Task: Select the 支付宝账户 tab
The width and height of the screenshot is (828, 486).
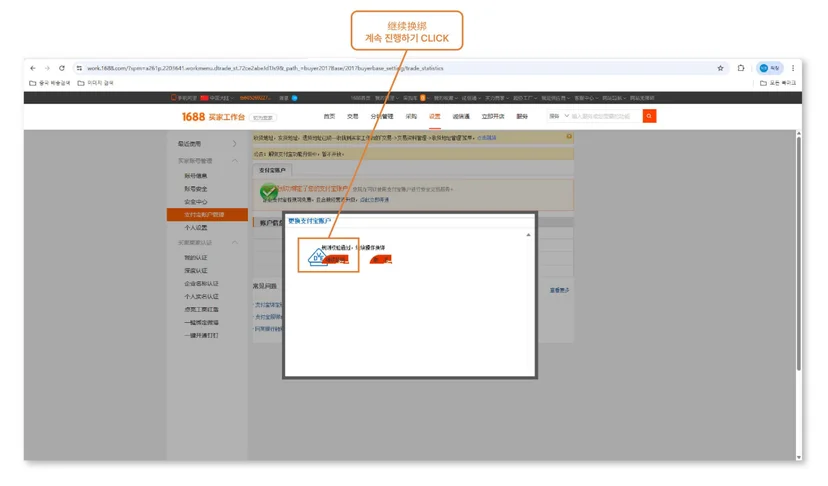Action: [x=272, y=170]
